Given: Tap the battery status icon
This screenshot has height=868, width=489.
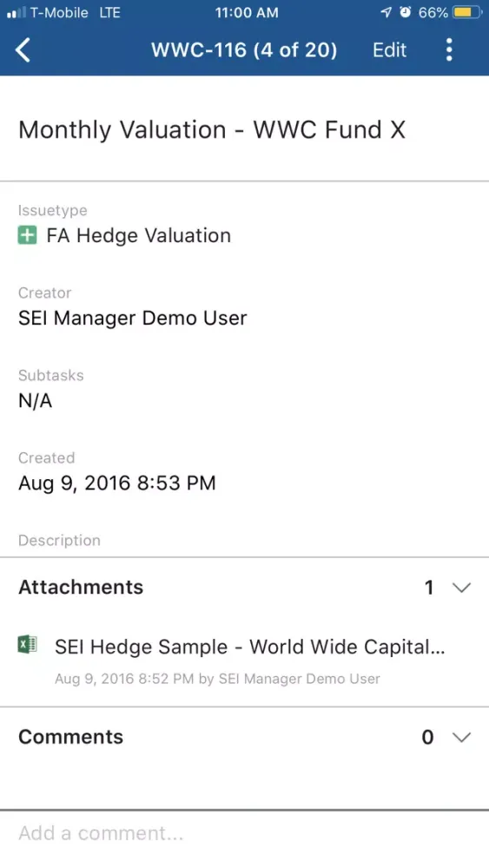Looking at the screenshot, I should tap(467, 12).
